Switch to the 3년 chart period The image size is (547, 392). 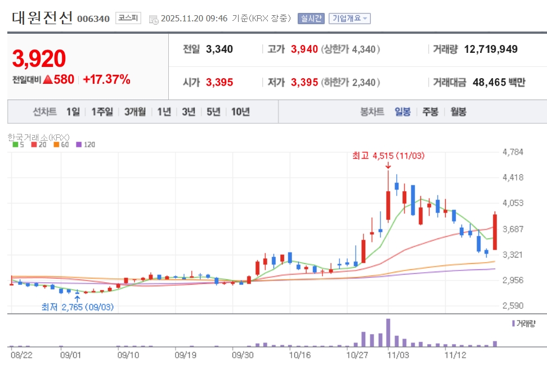(x=189, y=112)
